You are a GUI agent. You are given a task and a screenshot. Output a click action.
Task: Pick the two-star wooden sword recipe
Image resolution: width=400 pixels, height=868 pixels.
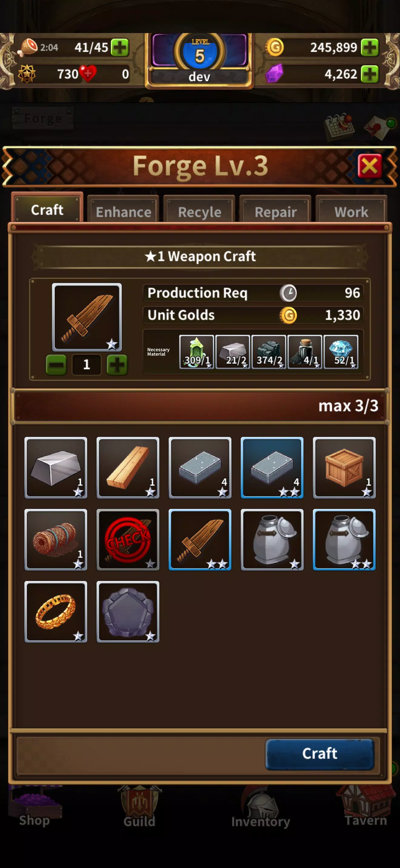click(x=200, y=539)
